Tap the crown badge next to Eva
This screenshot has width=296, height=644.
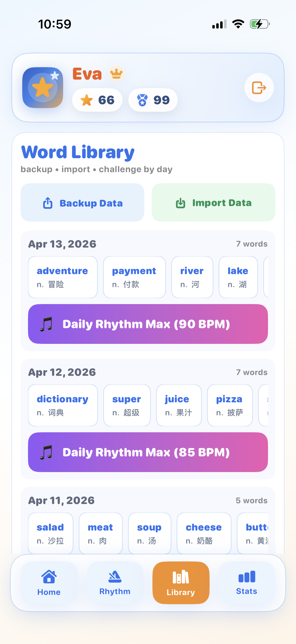coord(116,74)
